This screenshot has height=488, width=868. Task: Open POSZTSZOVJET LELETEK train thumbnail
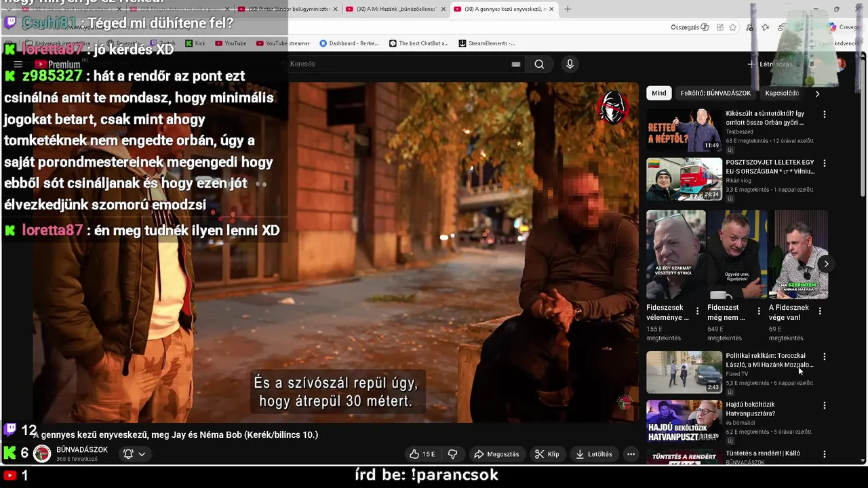pyautogui.click(x=684, y=179)
